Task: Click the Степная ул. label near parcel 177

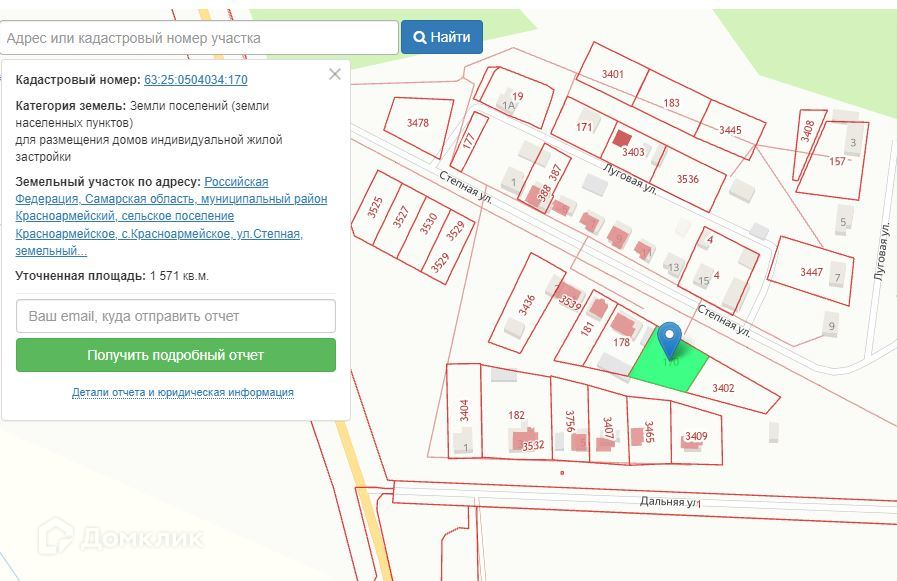Action: point(466,187)
